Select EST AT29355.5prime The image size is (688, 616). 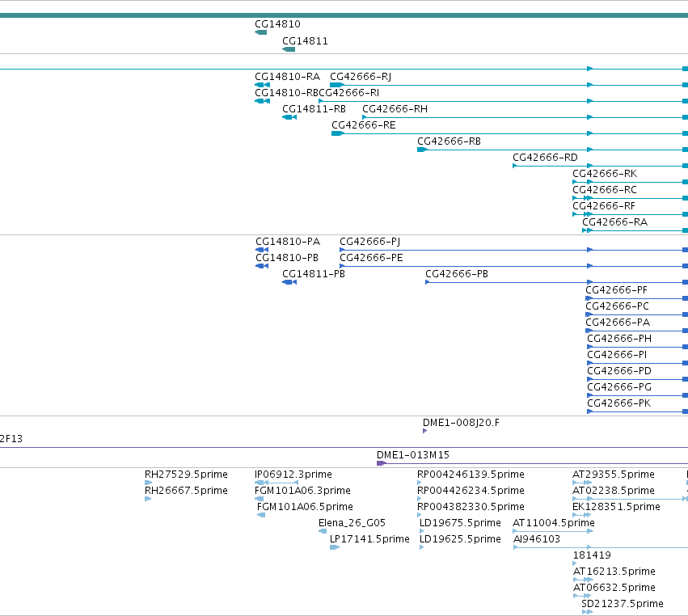tap(614, 475)
